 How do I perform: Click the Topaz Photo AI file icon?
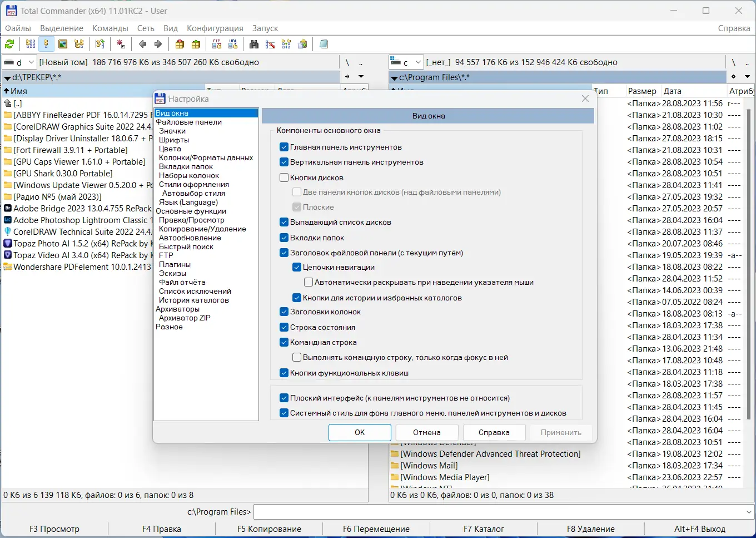tap(8, 243)
